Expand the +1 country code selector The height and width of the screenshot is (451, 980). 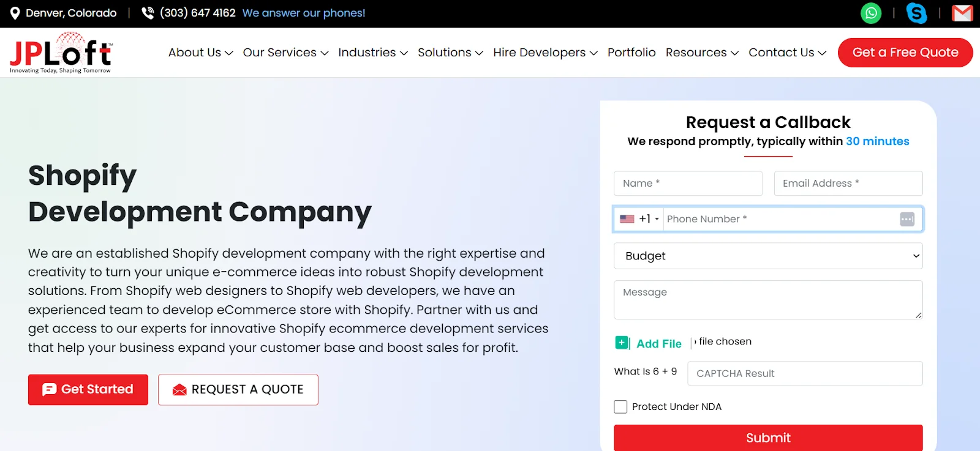click(x=646, y=218)
